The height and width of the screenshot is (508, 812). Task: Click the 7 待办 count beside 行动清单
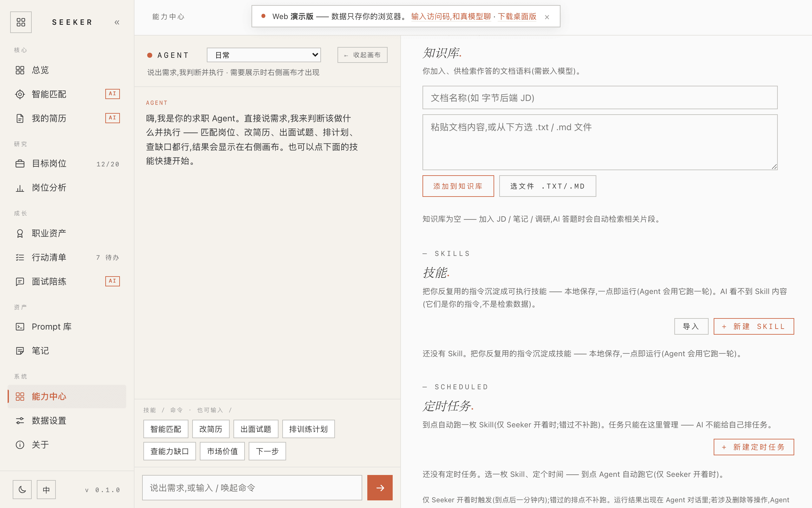(x=108, y=258)
